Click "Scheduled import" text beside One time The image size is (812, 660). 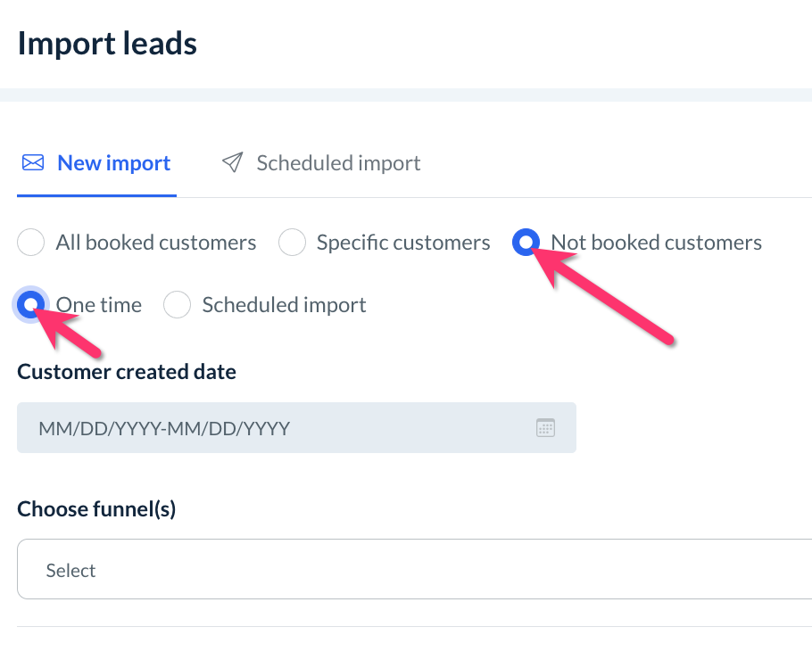click(x=284, y=305)
